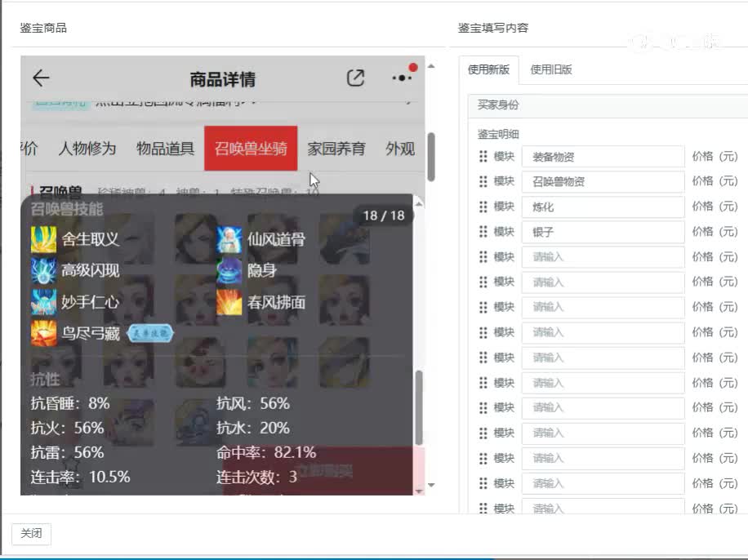Click the 装备物资 module input field
Image resolution: width=748 pixels, height=560 pixels.
tap(603, 157)
